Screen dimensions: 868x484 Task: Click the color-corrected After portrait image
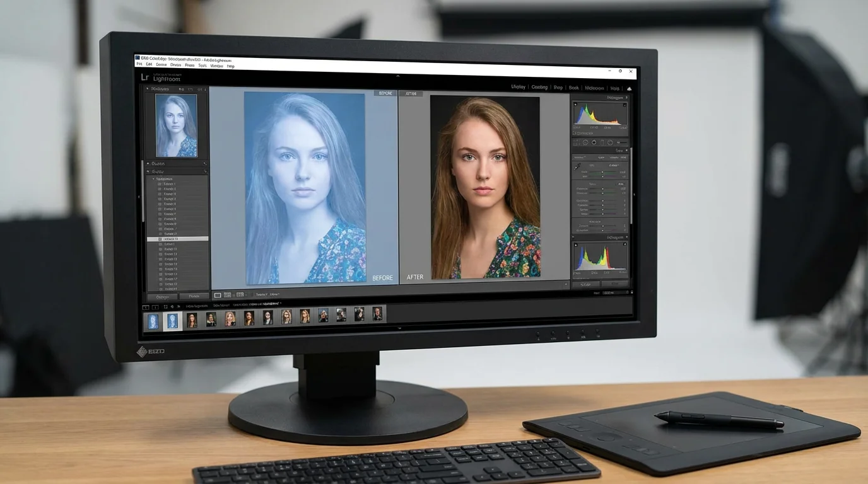point(485,187)
